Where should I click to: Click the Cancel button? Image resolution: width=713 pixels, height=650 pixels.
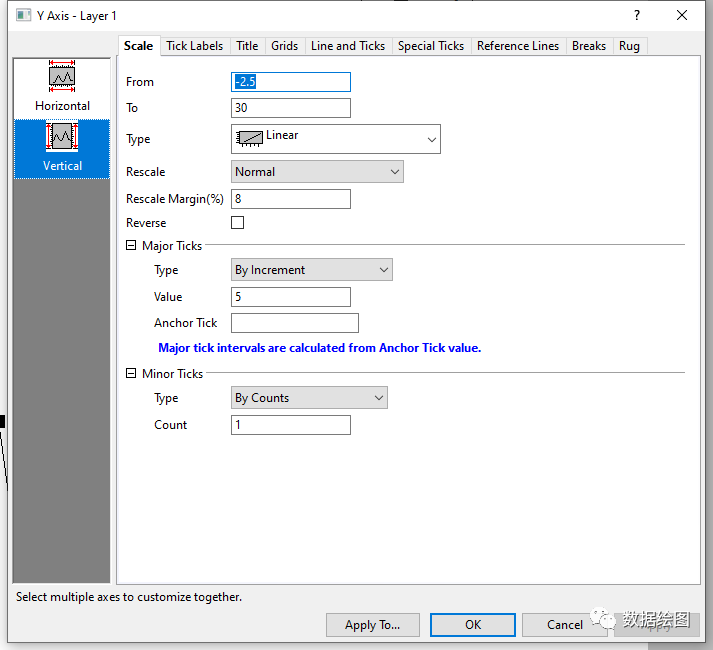click(565, 625)
